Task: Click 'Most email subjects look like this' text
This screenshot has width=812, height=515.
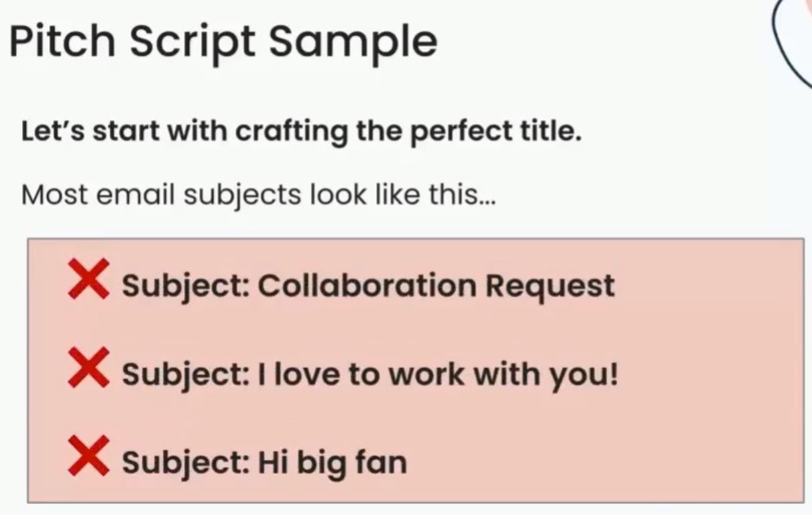Action: (x=258, y=194)
